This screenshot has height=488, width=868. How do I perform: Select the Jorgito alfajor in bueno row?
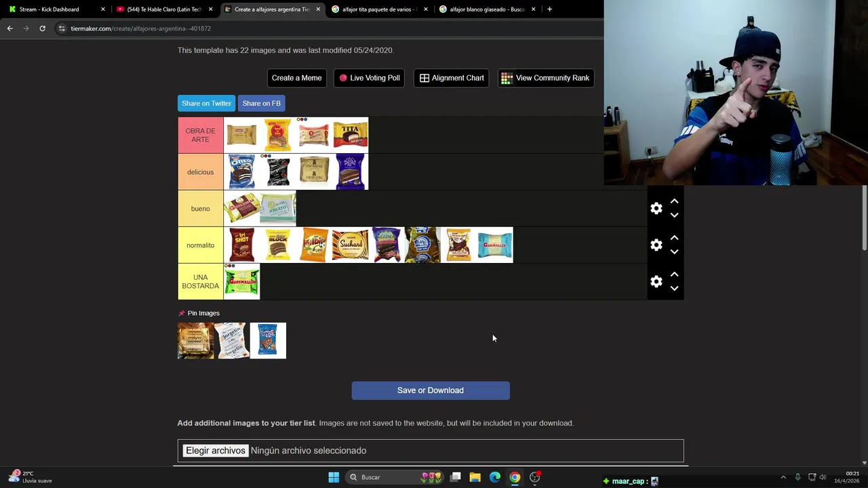pyautogui.click(x=278, y=209)
